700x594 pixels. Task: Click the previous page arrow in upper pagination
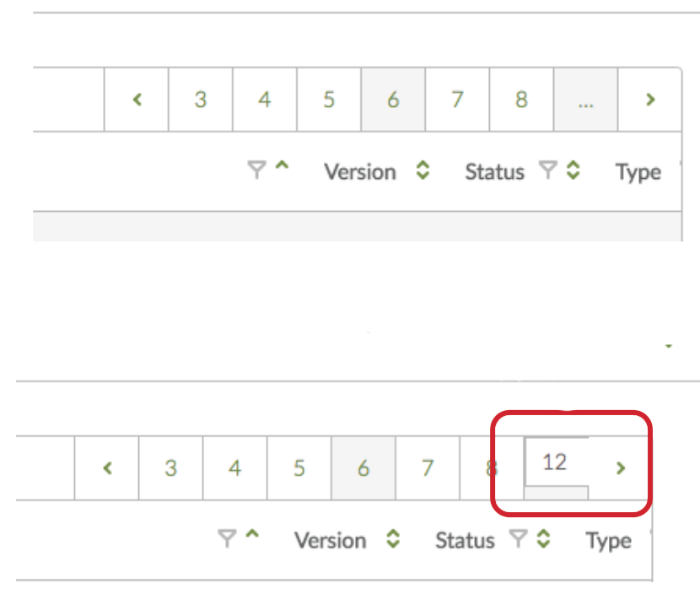(x=137, y=100)
